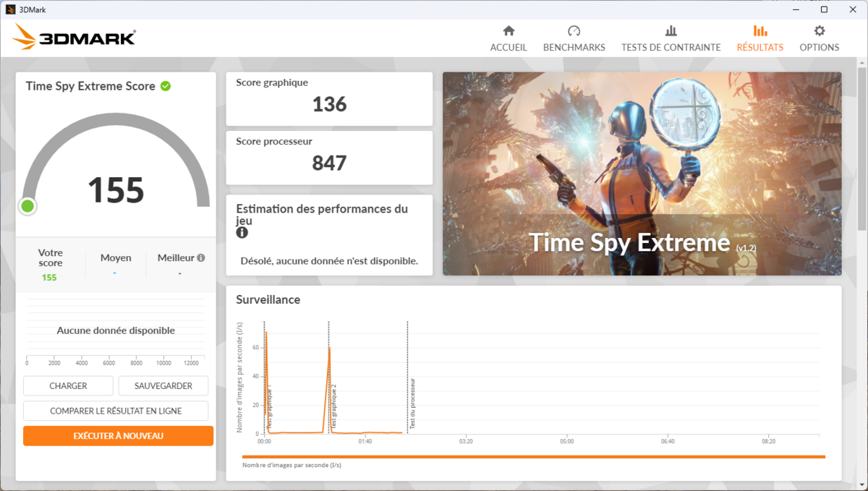
Task: Click the Time Spy Extreme banner image
Action: 642,174
